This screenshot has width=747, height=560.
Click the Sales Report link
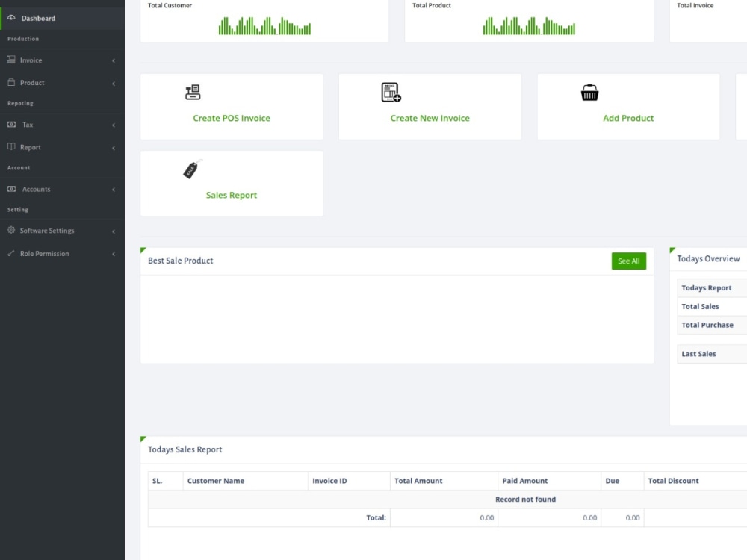[232, 195]
